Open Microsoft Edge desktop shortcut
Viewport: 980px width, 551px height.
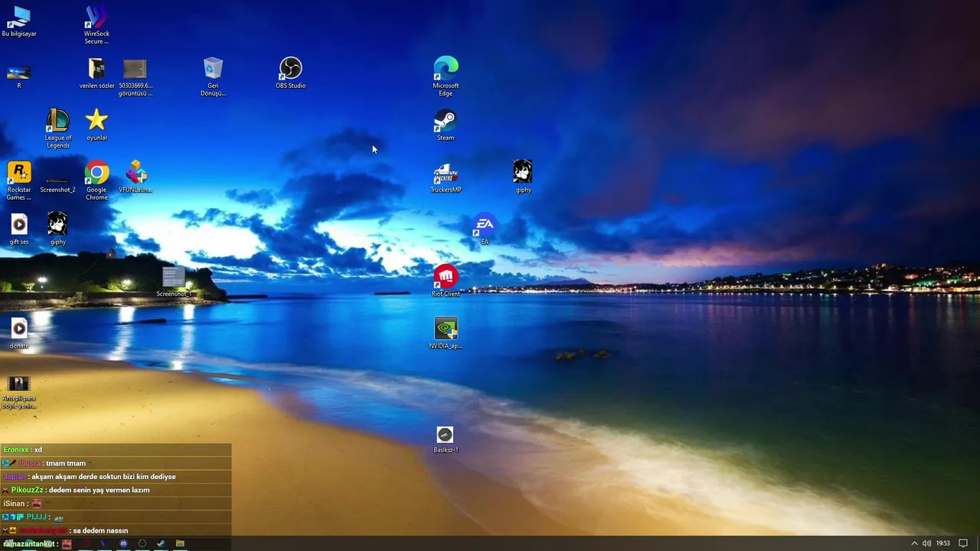click(446, 77)
